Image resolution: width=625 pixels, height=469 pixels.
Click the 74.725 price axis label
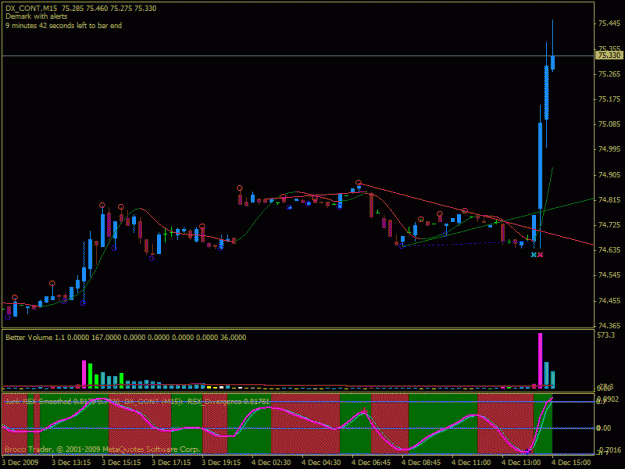609,225
